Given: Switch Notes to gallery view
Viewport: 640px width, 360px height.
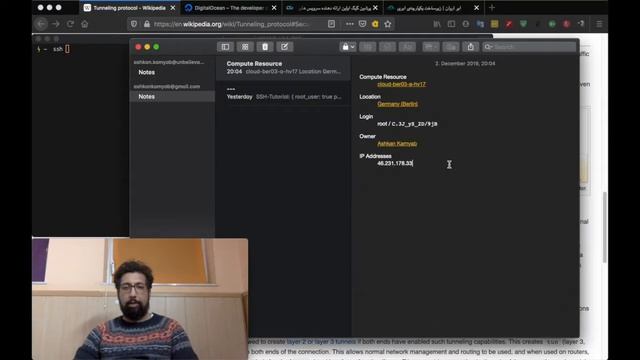Looking at the screenshot, I should pyautogui.click(x=245, y=47).
